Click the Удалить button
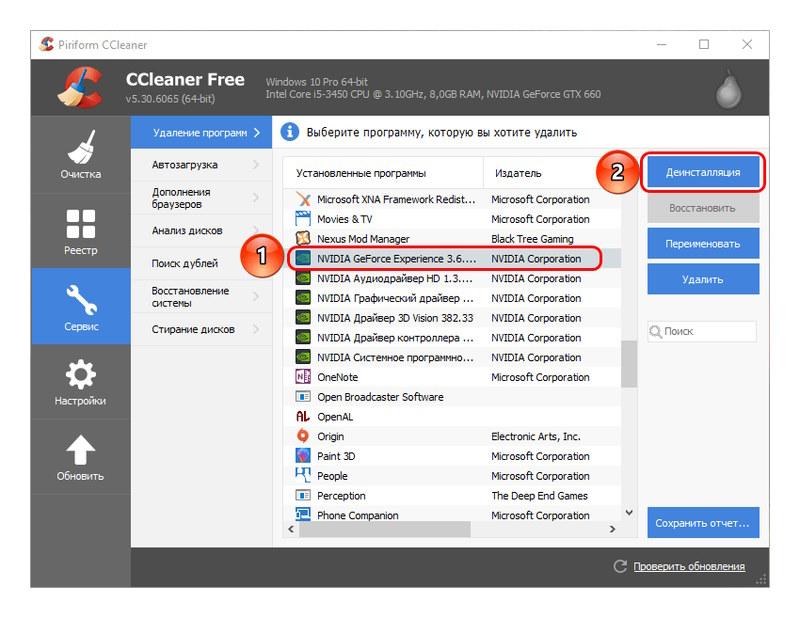 (703, 279)
